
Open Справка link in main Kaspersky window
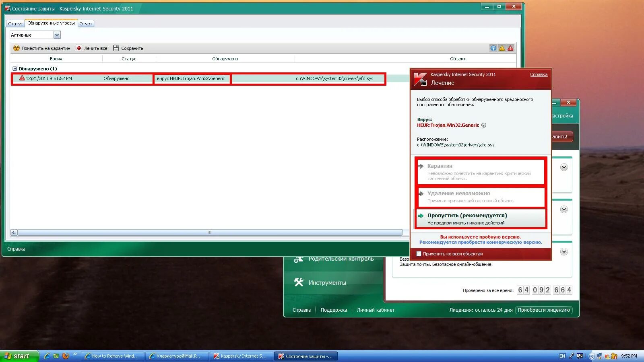point(301,310)
